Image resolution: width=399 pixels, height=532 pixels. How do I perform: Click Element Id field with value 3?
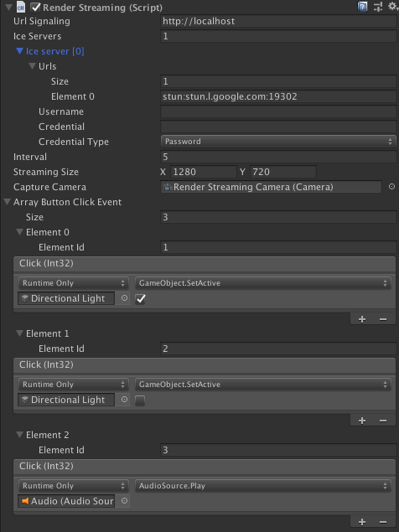278,450
